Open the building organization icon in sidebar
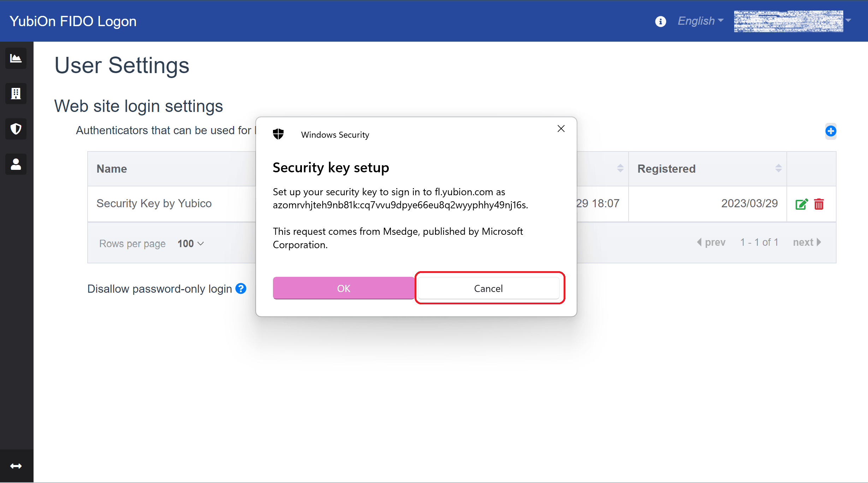868x483 pixels. pyautogui.click(x=16, y=94)
